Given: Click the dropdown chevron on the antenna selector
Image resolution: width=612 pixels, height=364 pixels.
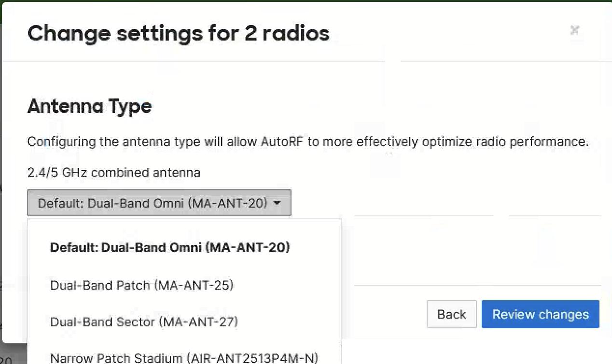Looking at the screenshot, I should tap(277, 203).
